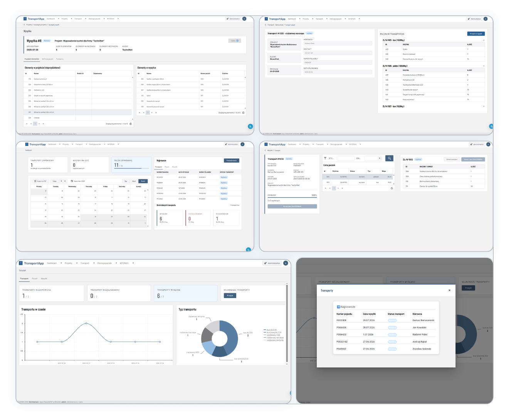509x420 pixels.
Task: Click reload icon under Elementy w wysyłce table
Action: tap(244, 113)
